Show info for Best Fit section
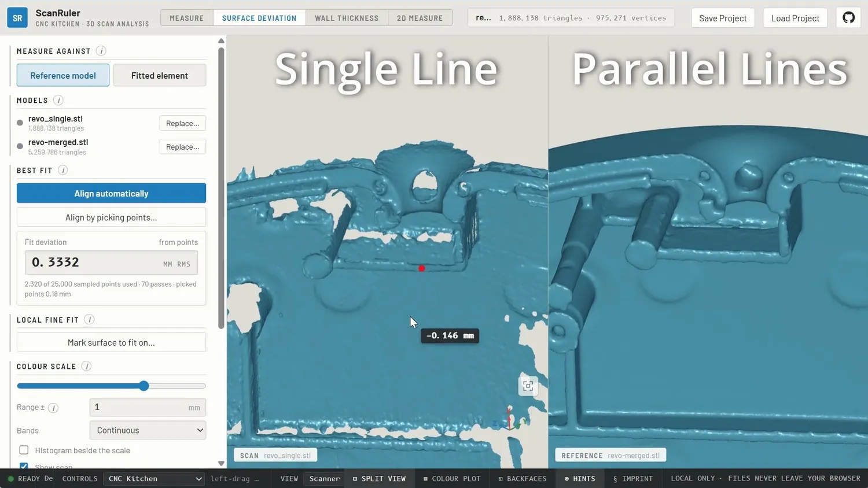 63,170
